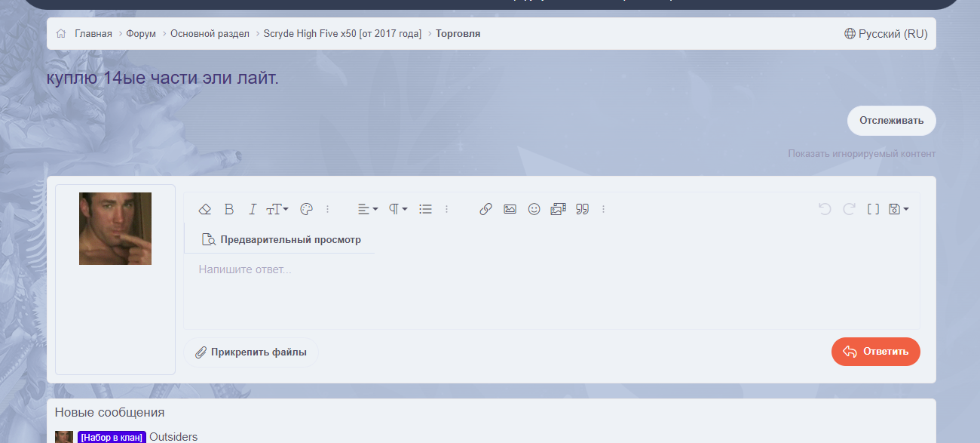
Task: Insert a bulleted list
Action: [425, 209]
